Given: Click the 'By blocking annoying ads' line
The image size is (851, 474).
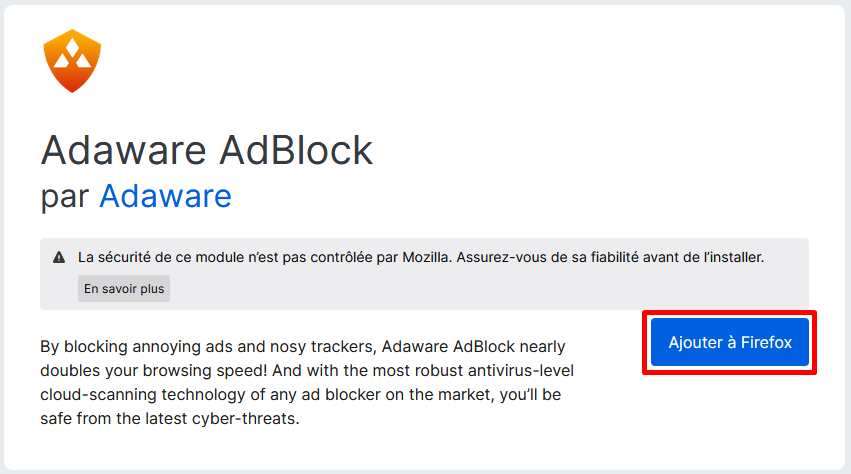Looking at the screenshot, I should (303, 346).
